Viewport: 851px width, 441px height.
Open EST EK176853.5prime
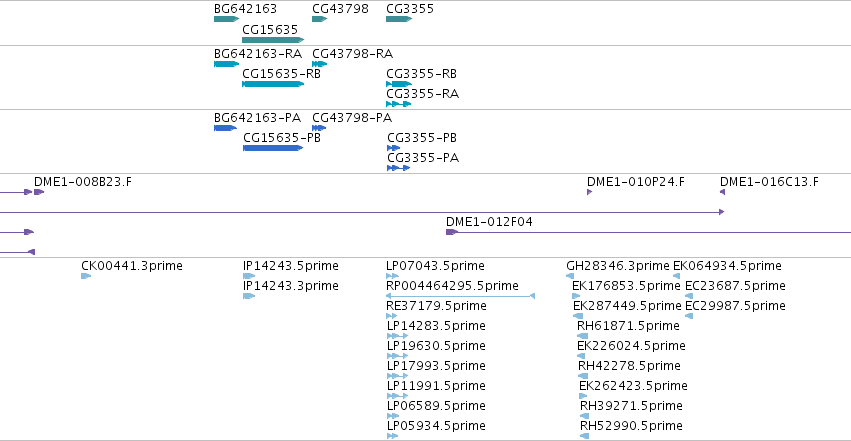tap(576, 296)
